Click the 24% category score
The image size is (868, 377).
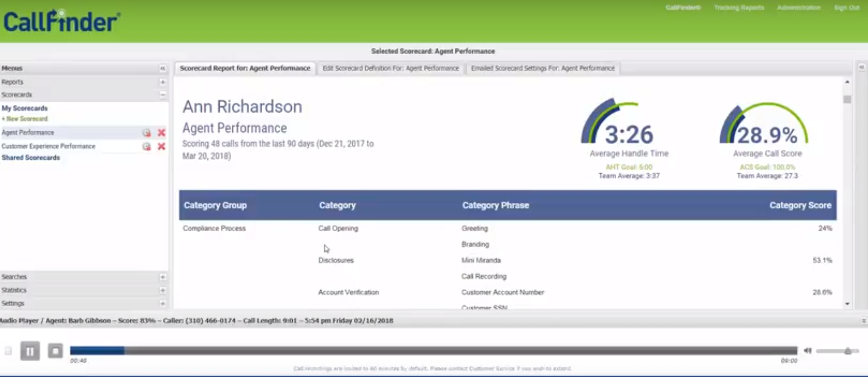[825, 228]
